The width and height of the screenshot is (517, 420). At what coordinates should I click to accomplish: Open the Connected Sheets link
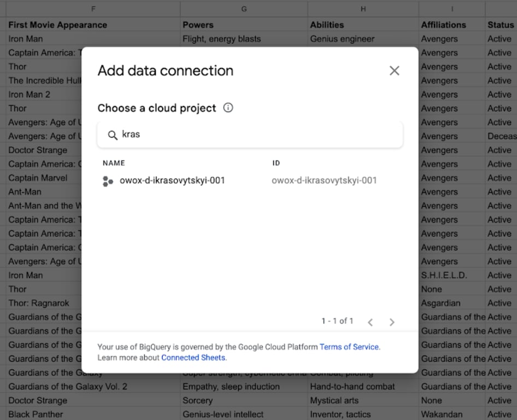(193, 358)
